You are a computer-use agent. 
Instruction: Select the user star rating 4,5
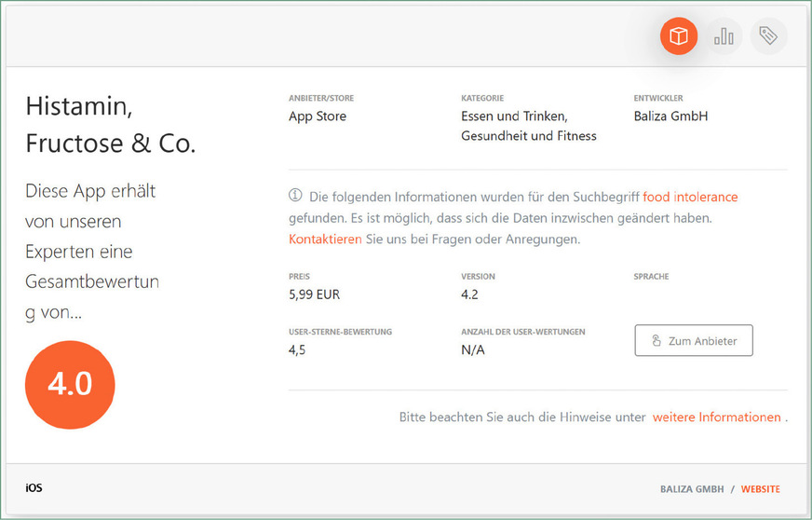pos(297,350)
